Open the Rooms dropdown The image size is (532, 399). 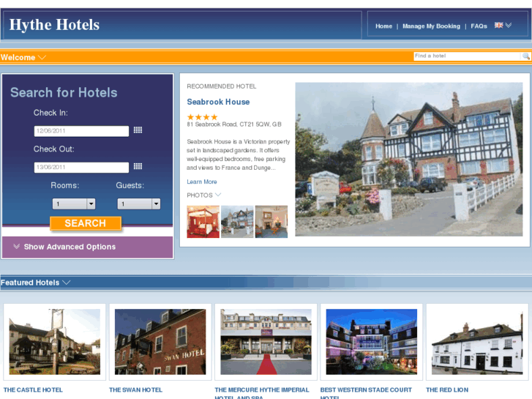[x=74, y=204]
